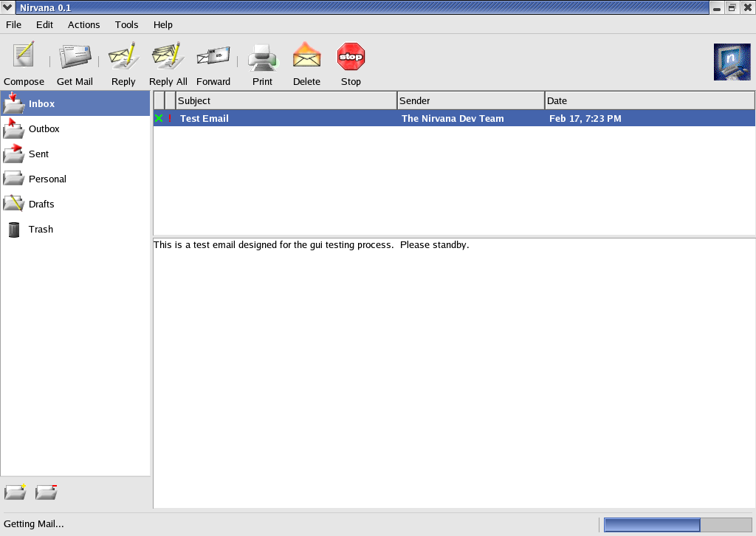Open the Actions menu

pyautogui.click(x=83, y=24)
